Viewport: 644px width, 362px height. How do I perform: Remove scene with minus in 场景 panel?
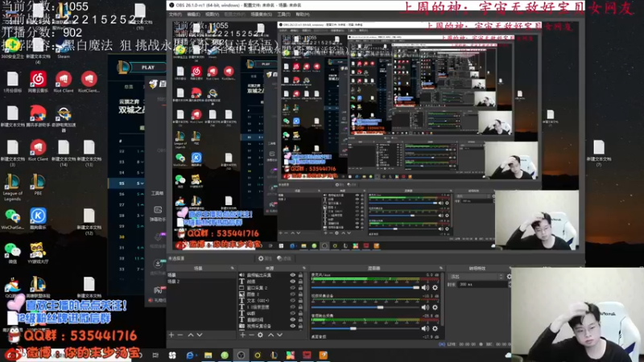tap(180, 335)
